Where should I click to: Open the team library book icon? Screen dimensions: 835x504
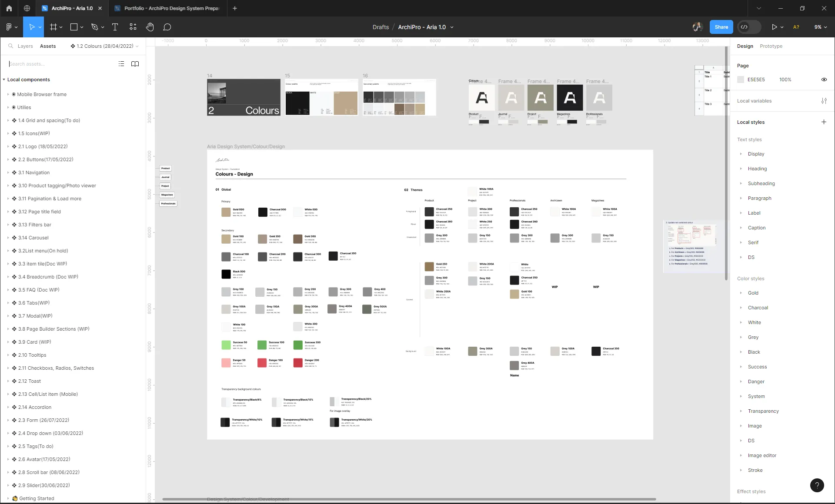[135, 64]
